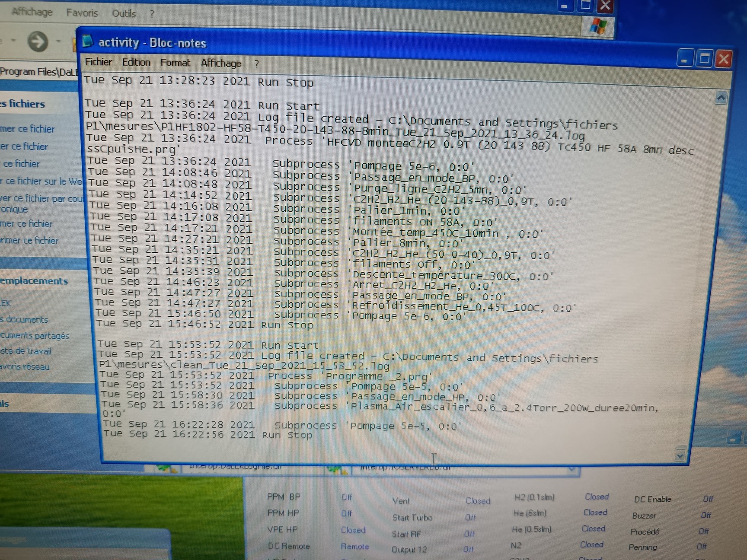This screenshot has width=747, height=560.
Task: Toggle the DC Enable Off state
Action: click(x=708, y=499)
